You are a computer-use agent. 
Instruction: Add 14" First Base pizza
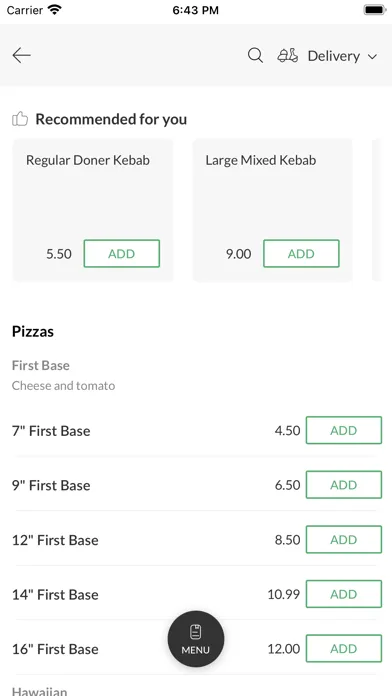[x=344, y=594]
